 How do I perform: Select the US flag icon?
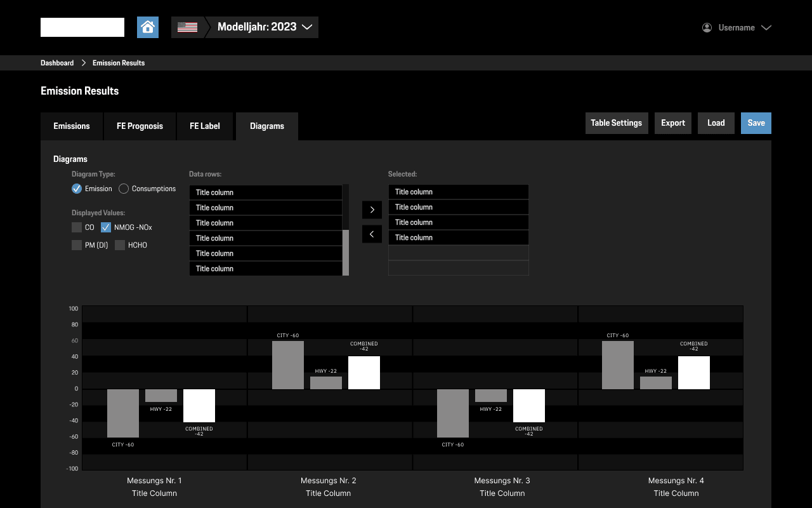point(187,27)
